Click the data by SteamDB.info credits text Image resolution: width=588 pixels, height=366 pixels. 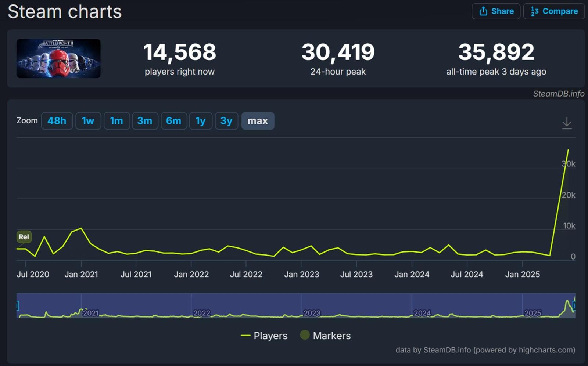(485, 350)
